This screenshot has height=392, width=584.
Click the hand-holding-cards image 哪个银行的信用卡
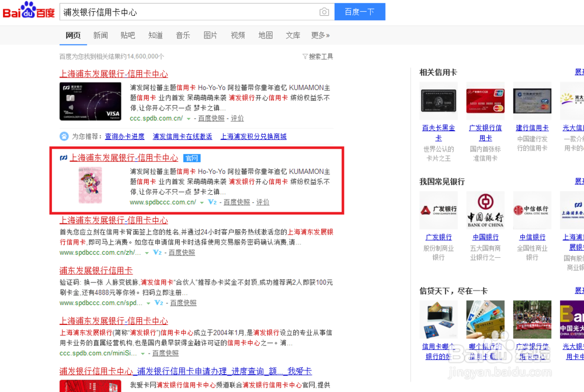point(485,320)
